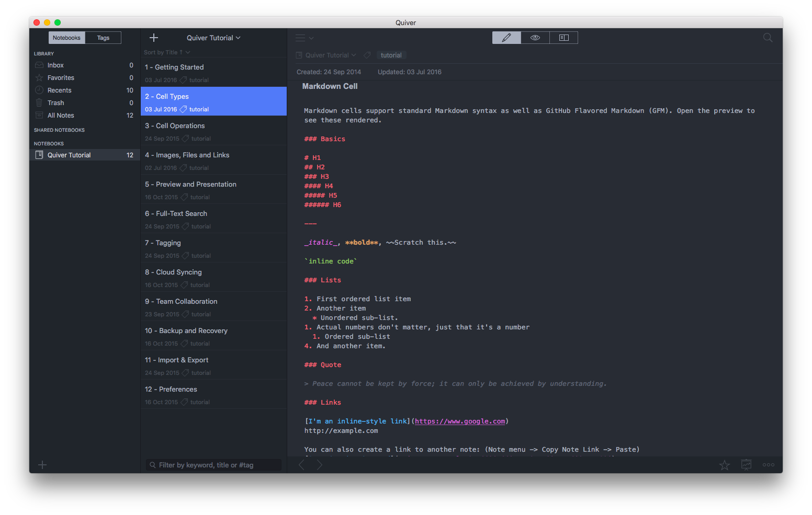812x515 pixels.
Task: Switch to side-by-side split view
Action: [x=564, y=38]
